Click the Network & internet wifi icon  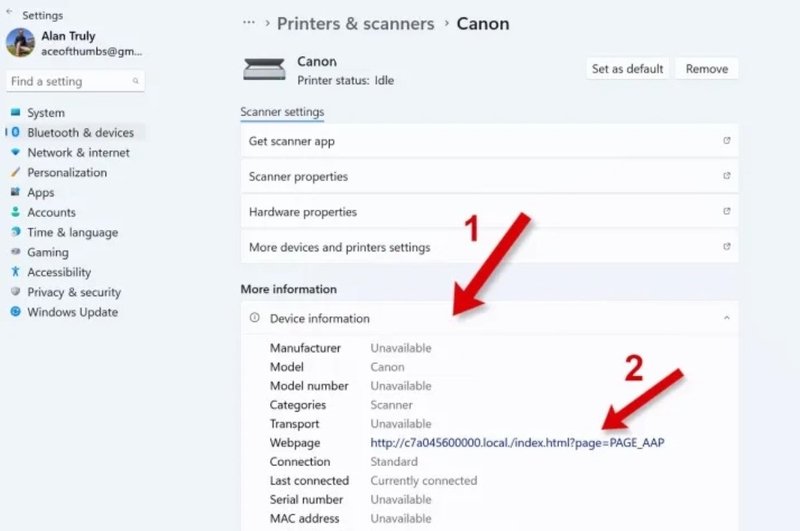(15, 152)
